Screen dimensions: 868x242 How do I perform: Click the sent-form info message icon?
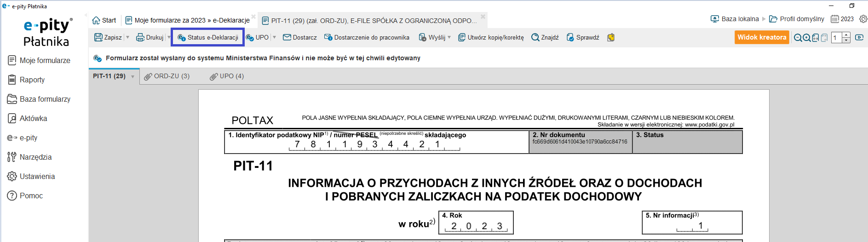point(98,58)
